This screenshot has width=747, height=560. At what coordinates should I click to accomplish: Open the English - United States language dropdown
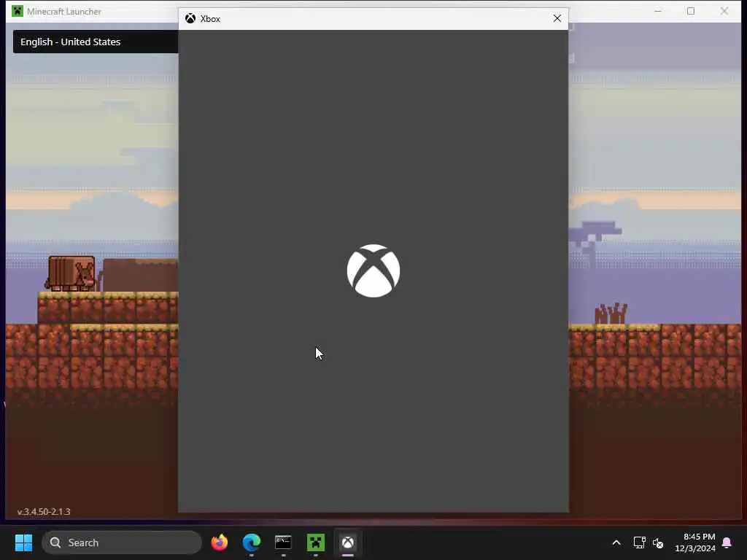click(96, 42)
